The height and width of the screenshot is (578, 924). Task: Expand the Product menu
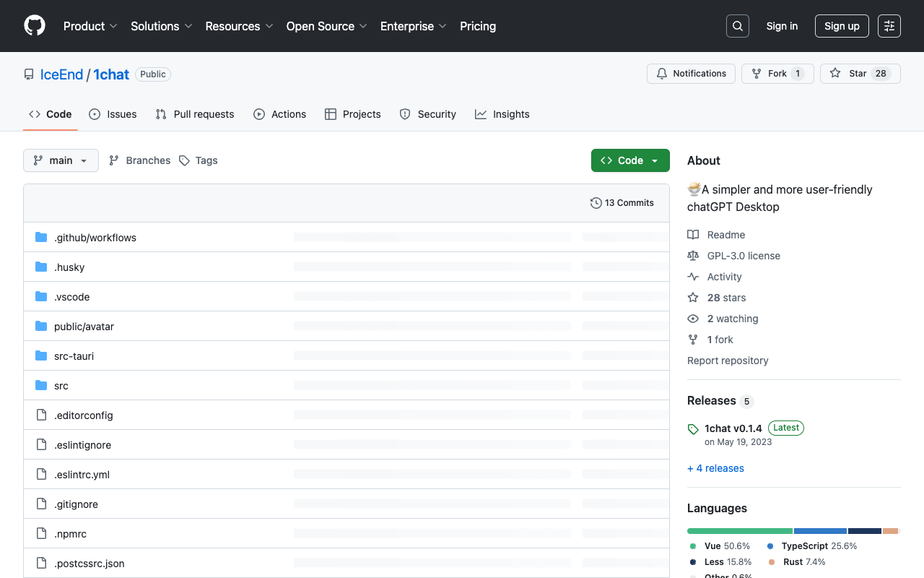click(x=90, y=26)
